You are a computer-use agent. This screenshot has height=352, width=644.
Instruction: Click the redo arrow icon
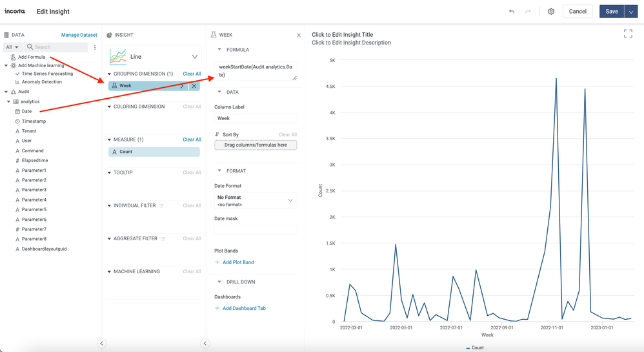click(x=528, y=12)
